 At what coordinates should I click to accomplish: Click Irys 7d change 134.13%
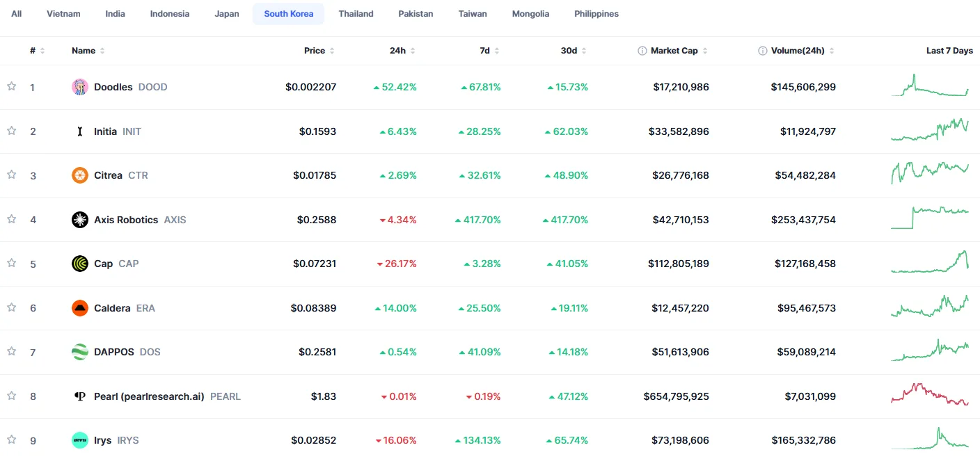pyautogui.click(x=477, y=440)
